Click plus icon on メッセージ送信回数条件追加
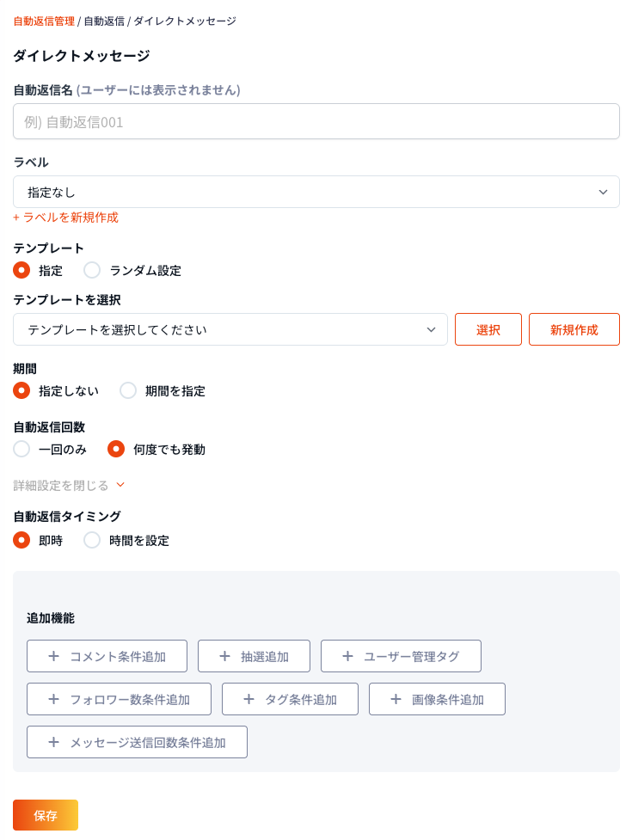This screenshot has height=840, width=632. [53, 742]
